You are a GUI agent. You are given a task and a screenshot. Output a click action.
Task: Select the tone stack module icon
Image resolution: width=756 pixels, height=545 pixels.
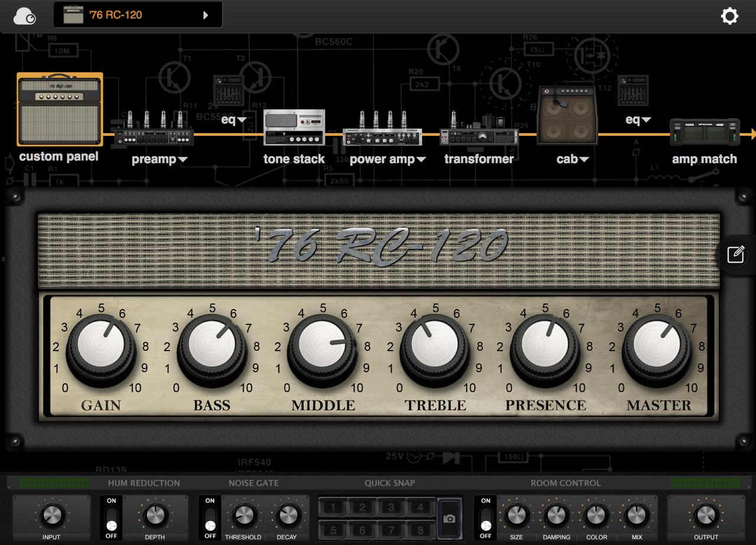click(294, 127)
